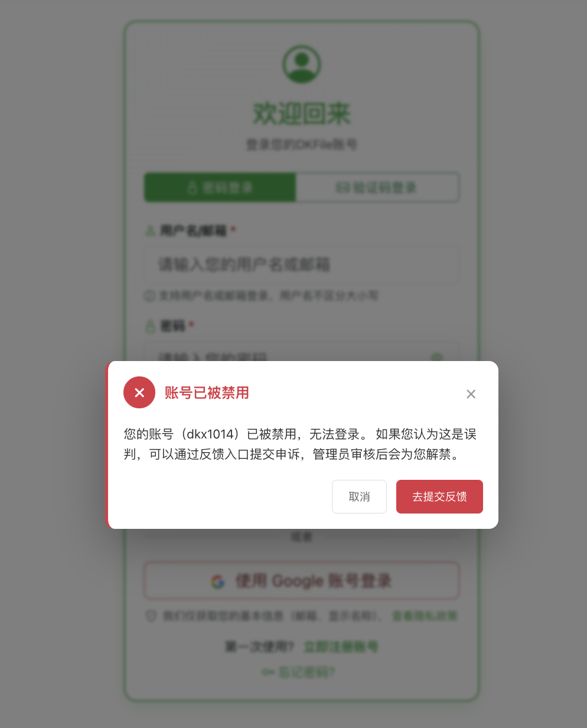Screen dimensions: 587x728
Task: Click the shield icon beside the privacy note
Action: click(151, 616)
